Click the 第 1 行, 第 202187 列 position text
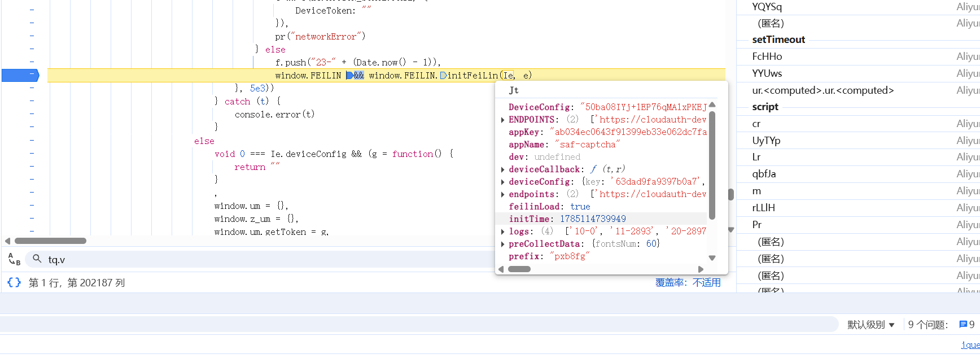This screenshot has height=358, width=980. pyautogui.click(x=77, y=283)
